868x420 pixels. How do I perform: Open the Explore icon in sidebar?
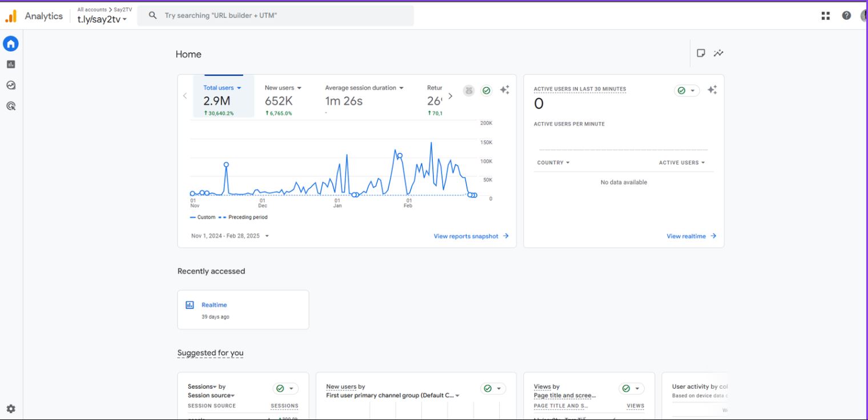coord(11,85)
